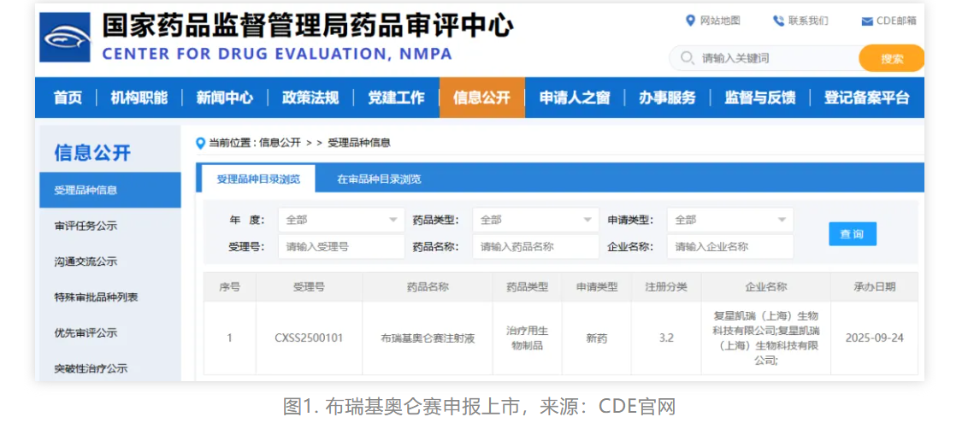Click the 网站地图 location pin icon
Viewport: 980px width, 423px height.
pyautogui.click(x=691, y=21)
